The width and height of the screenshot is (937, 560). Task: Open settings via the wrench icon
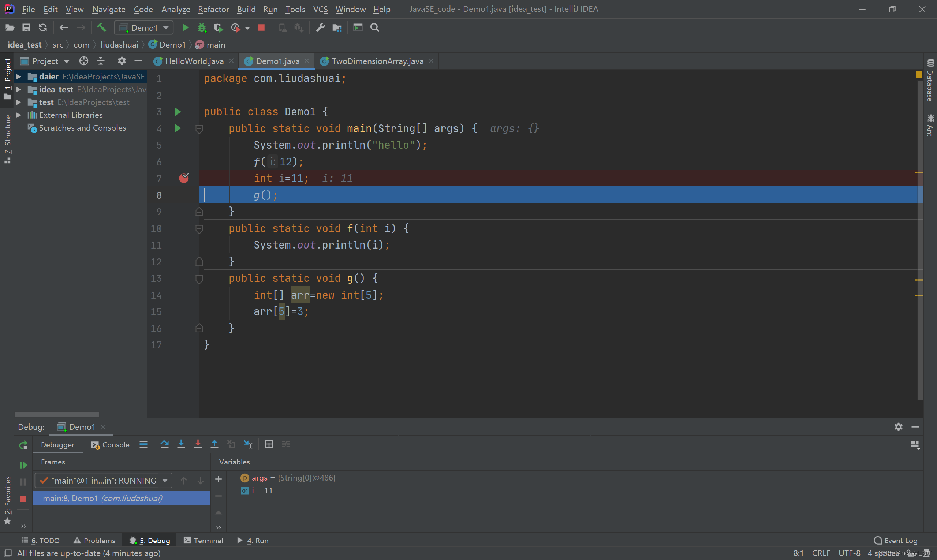(320, 27)
